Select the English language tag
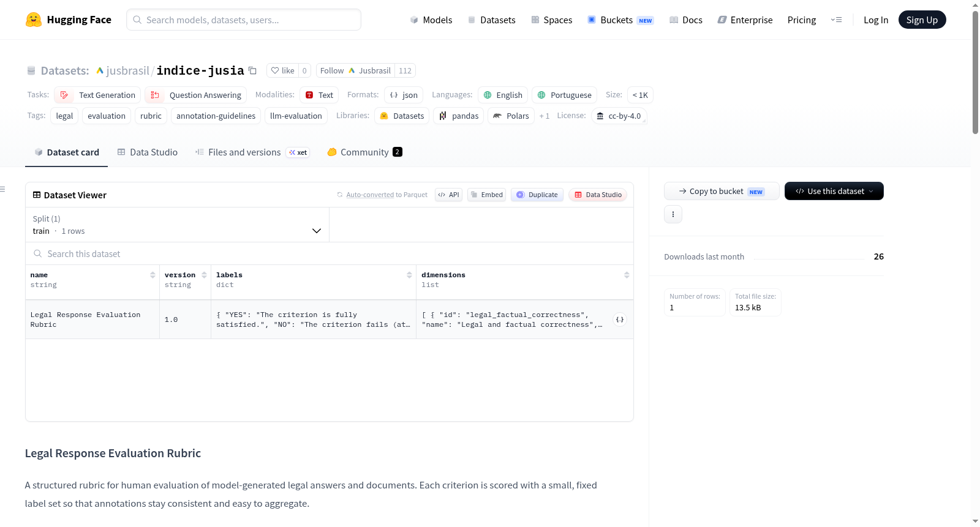The width and height of the screenshot is (980, 527). 503,95
